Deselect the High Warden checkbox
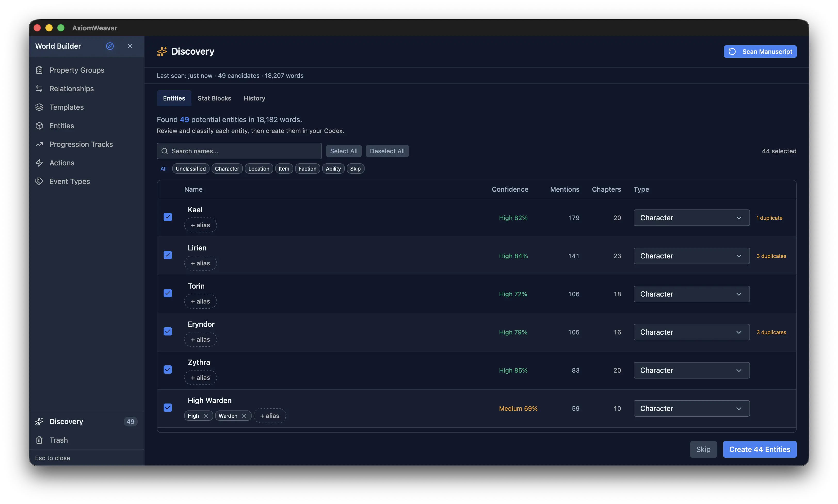 click(168, 408)
